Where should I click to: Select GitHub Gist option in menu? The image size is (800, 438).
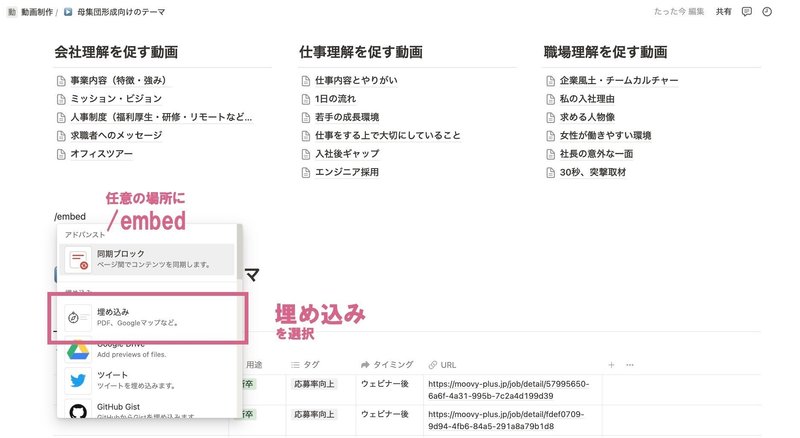click(x=147, y=408)
